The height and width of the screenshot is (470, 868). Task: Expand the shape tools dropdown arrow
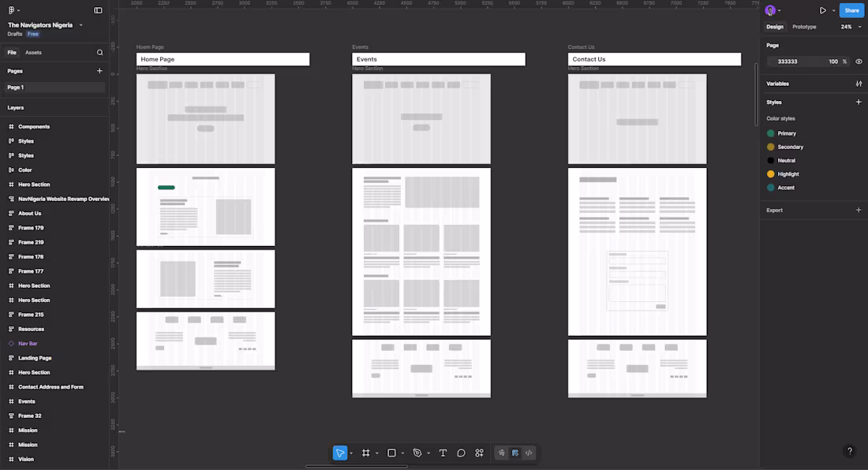(401, 453)
